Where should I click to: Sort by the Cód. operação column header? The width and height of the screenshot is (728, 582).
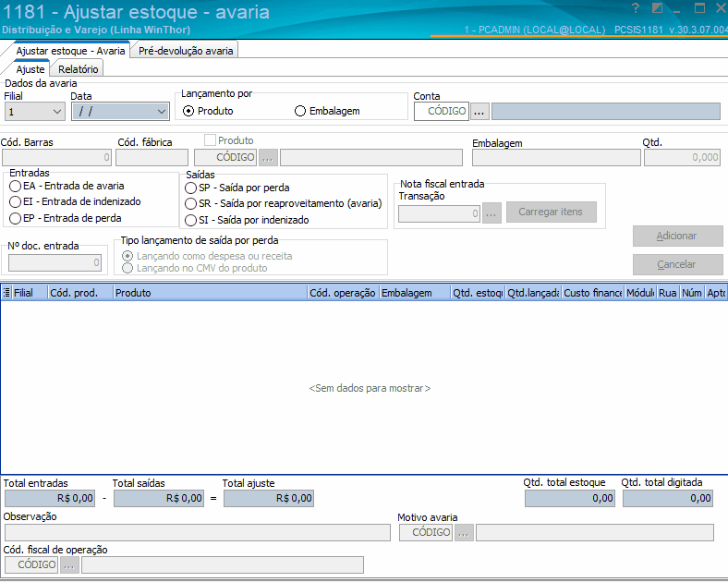(343, 293)
